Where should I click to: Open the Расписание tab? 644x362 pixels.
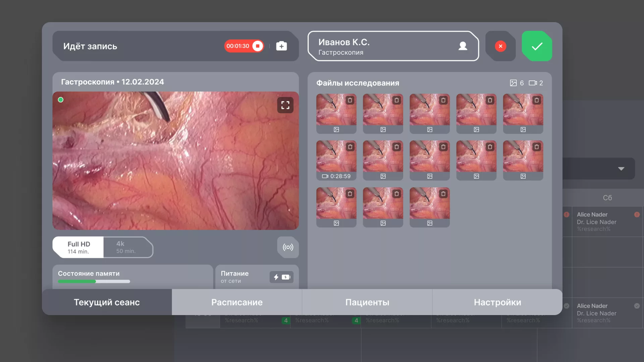pyautogui.click(x=237, y=302)
